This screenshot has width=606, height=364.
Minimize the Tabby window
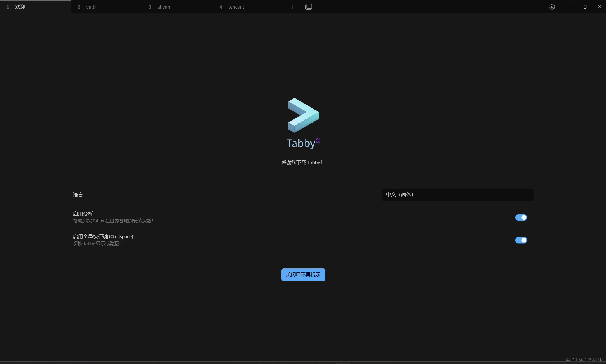pos(571,7)
